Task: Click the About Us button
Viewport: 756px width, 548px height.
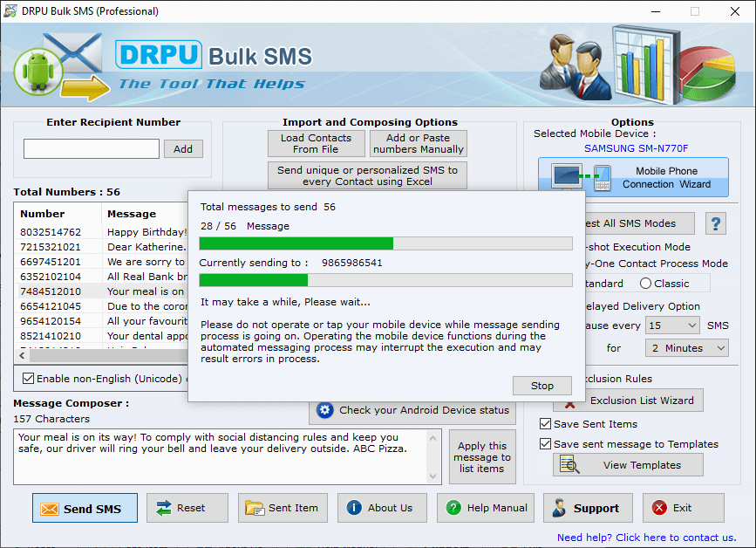Action: (382, 508)
